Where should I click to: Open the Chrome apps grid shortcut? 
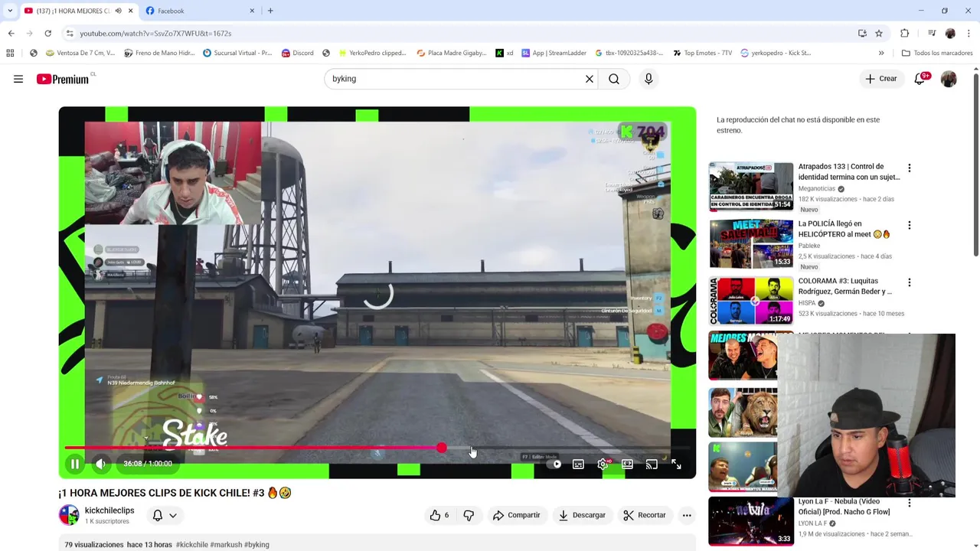[x=10, y=53]
